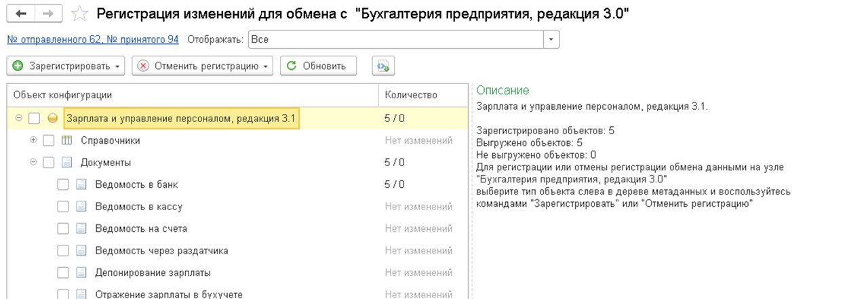Click the Обновить button
The width and height of the screenshot is (868, 299).
[x=318, y=66]
